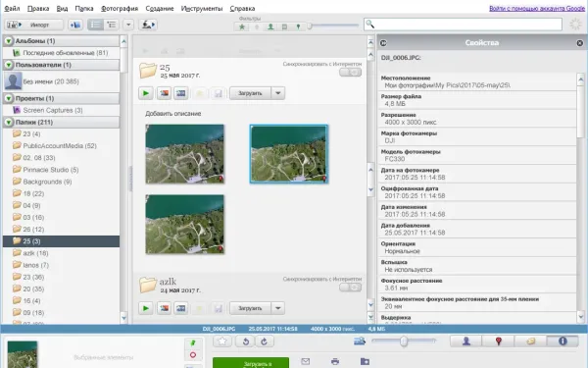Create movie presentation for the azlk folder
Screen dimensions: 588x368
tap(181, 308)
